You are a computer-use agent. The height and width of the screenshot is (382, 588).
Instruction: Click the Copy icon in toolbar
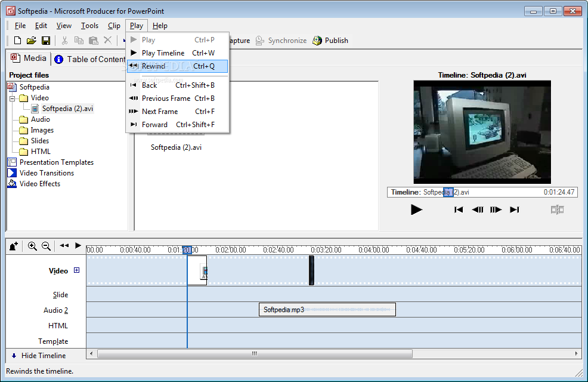coord(79,40)
